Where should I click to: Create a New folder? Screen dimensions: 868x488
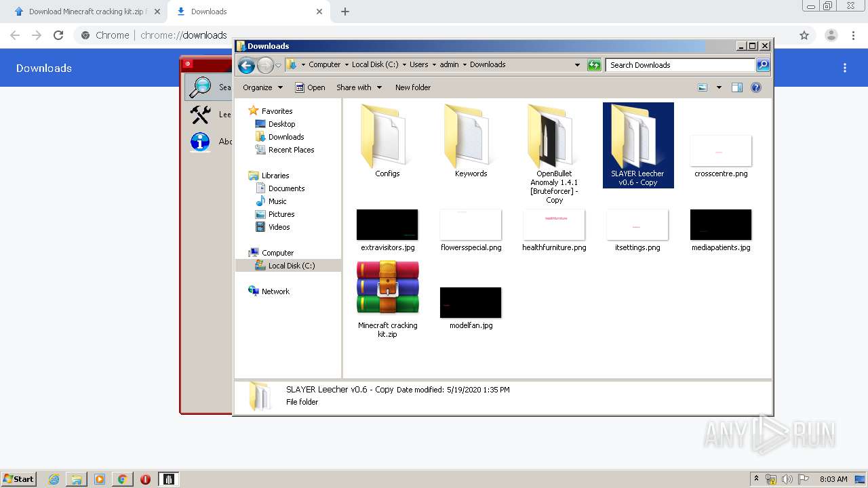coord(413,87)
